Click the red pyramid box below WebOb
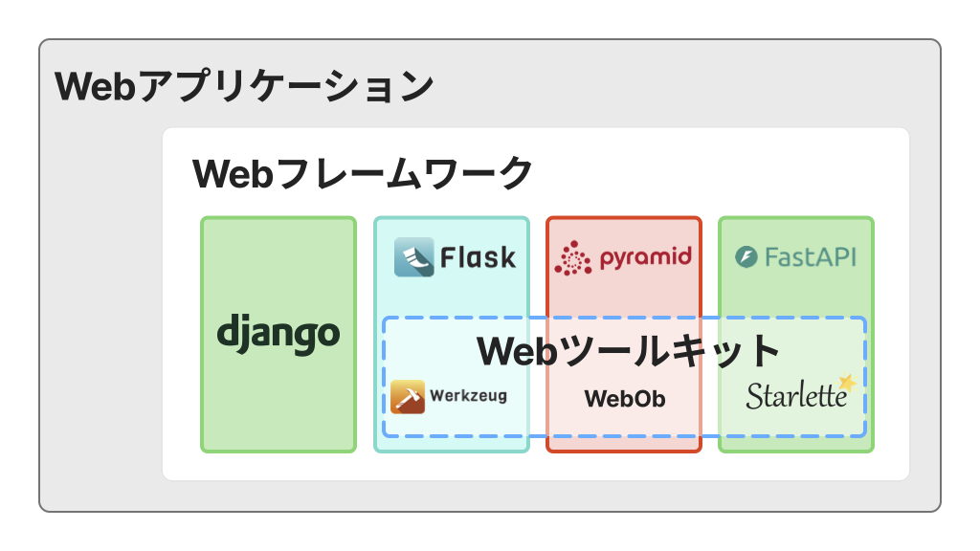 624,444
